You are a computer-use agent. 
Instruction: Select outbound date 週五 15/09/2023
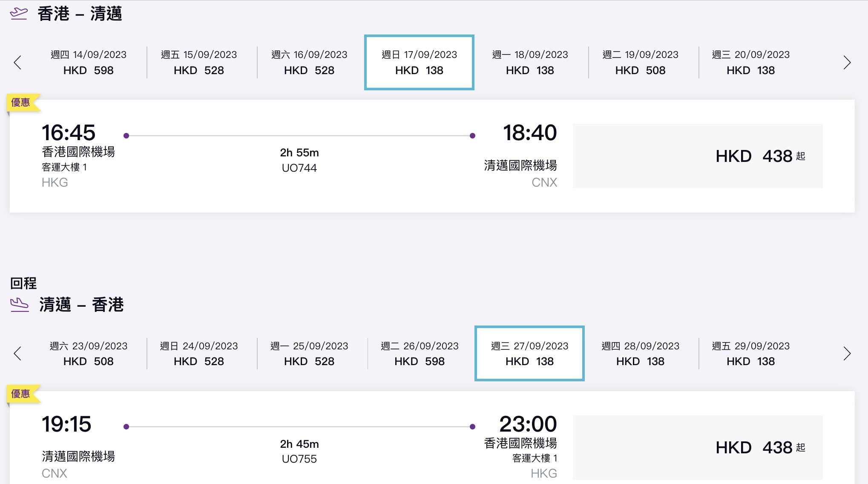[199, 63]
